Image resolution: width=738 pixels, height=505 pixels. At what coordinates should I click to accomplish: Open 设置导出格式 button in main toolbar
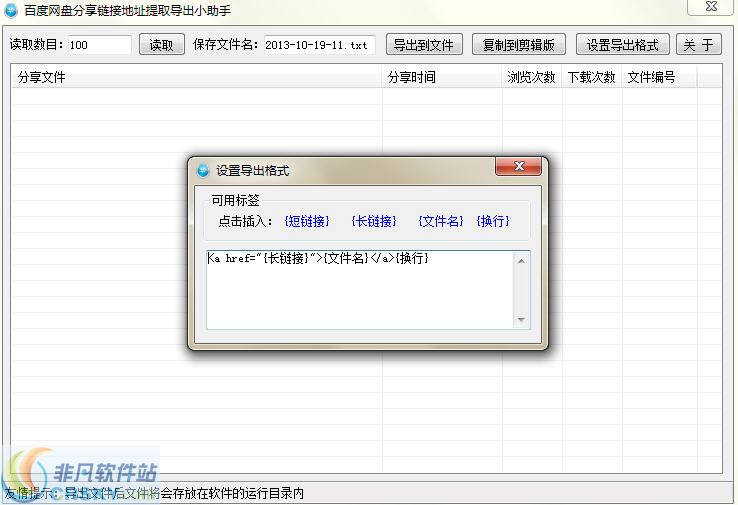click(622, 45)
